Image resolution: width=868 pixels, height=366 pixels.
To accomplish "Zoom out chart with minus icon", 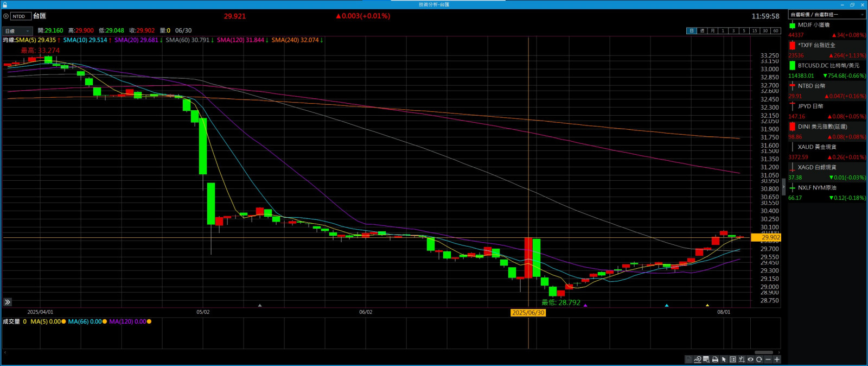I will point(768,359).
